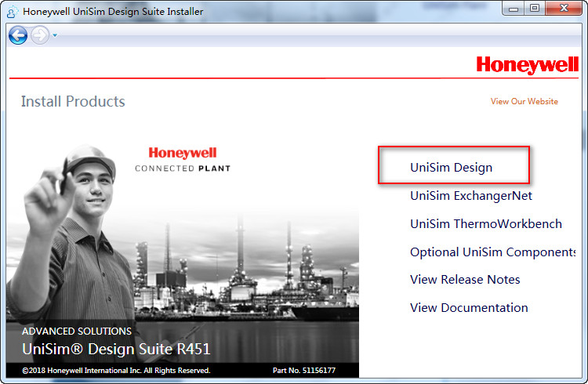Open View Release Notes
This screenshot has width=588, height=384.
(x=465, y=280)
